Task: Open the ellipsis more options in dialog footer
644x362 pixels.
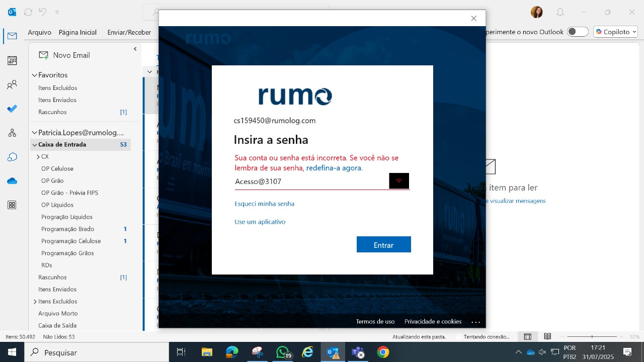Action: (476, 322)
